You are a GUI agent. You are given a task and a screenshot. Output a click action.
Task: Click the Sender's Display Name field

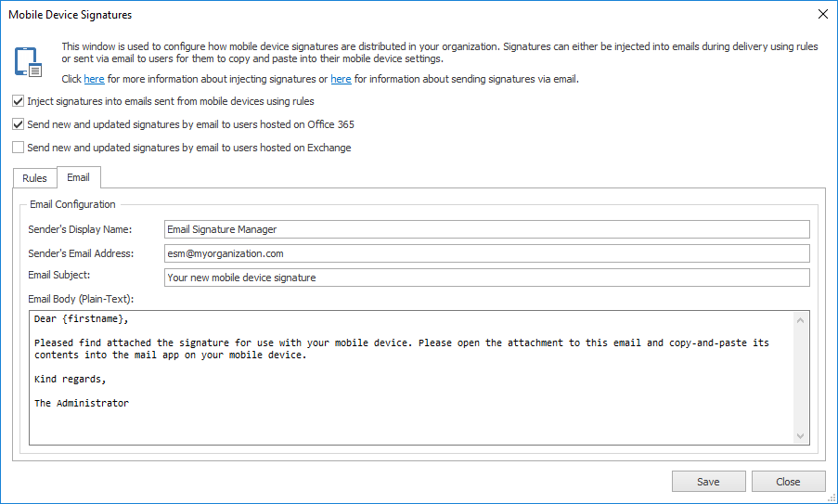coord(487,229)
